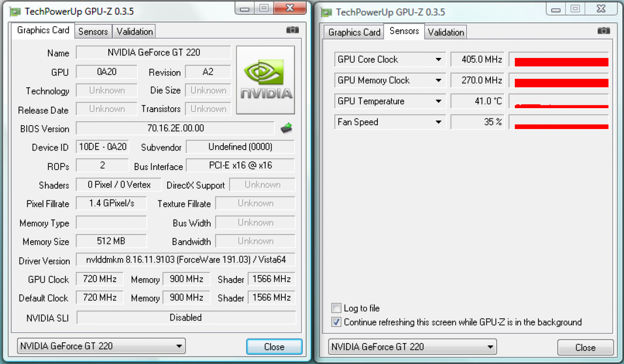624x364 pixels.
Task: Click the Revision value A2
Action: tap(208, 72)
